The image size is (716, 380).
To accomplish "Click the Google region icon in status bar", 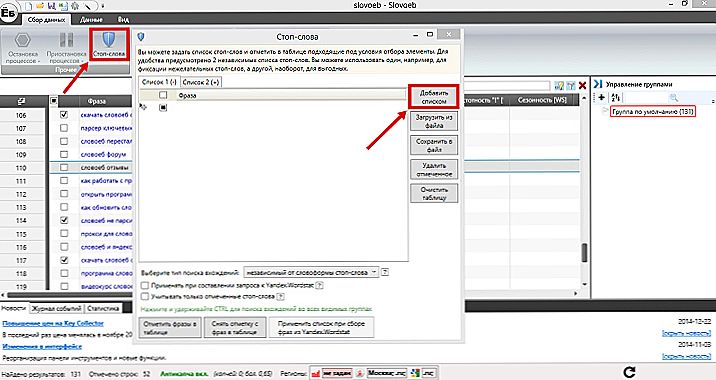I will click(415, 373).
